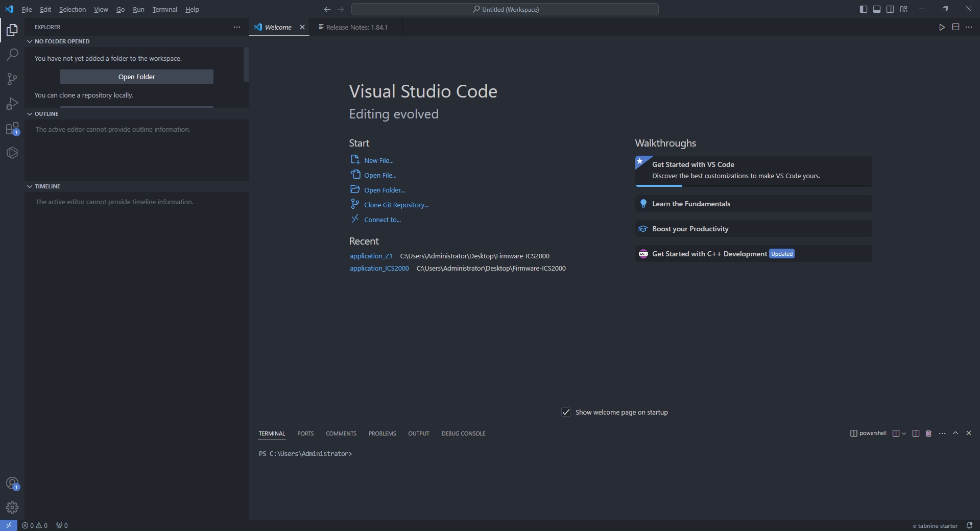Switch to the Ports panel tab
This screenshot has height=531, width=980.
305,433
